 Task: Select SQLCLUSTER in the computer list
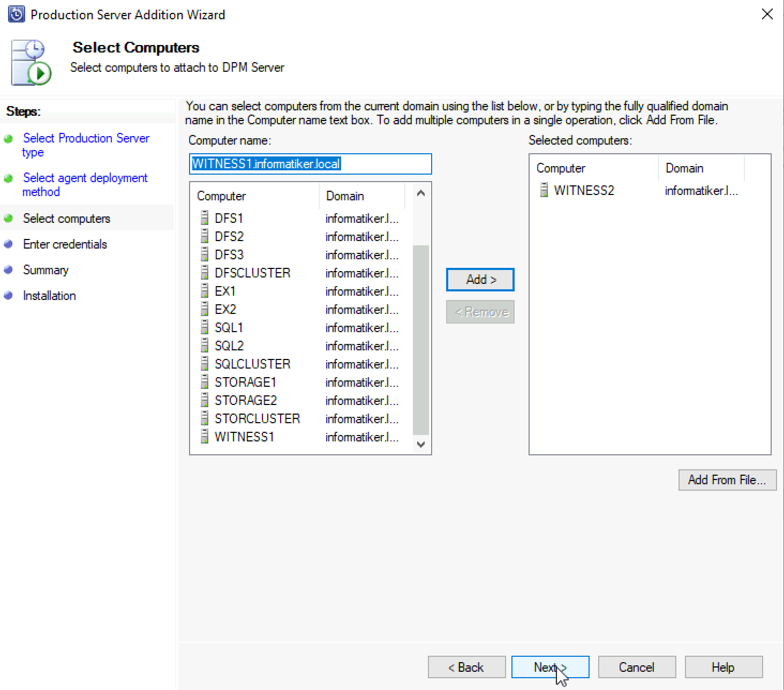pos(252,364)
